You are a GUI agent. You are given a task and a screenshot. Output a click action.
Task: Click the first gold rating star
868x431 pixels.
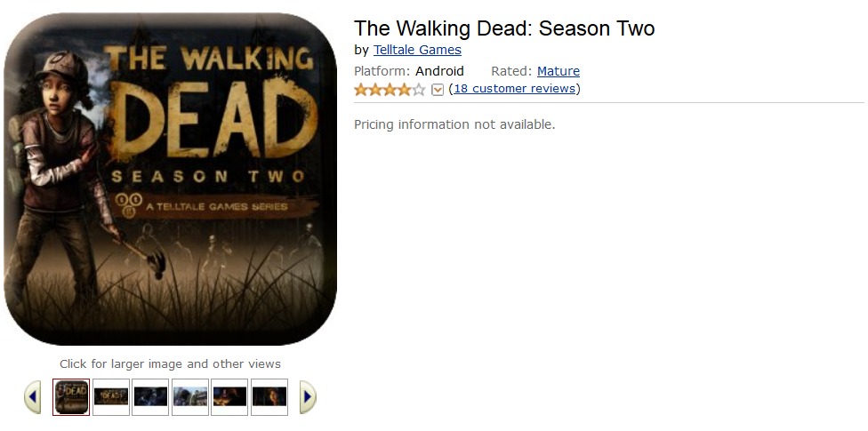tap(361, 89)
